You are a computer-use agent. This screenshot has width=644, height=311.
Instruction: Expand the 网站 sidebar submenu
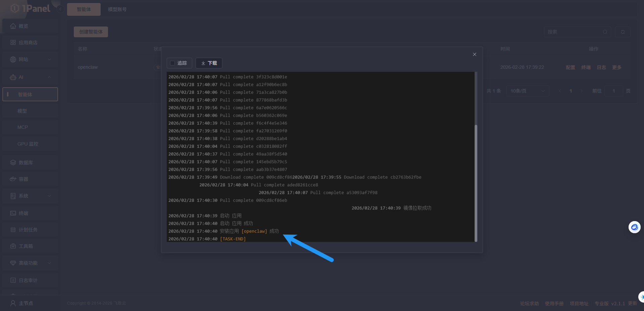[49, 59]
